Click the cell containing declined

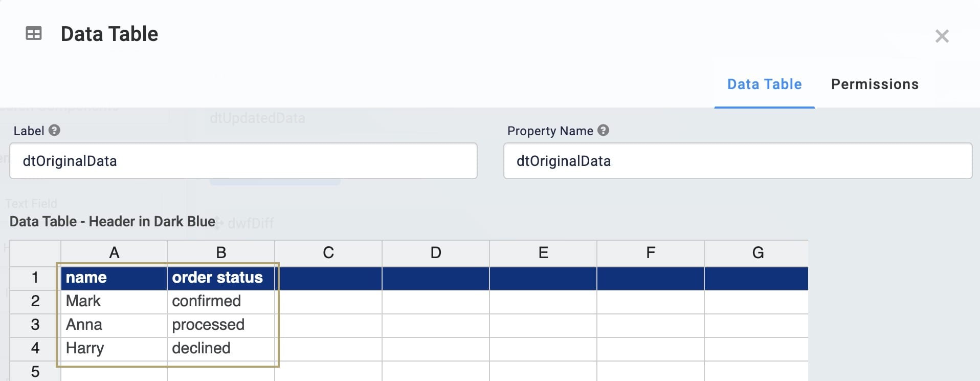click(220, 349)
